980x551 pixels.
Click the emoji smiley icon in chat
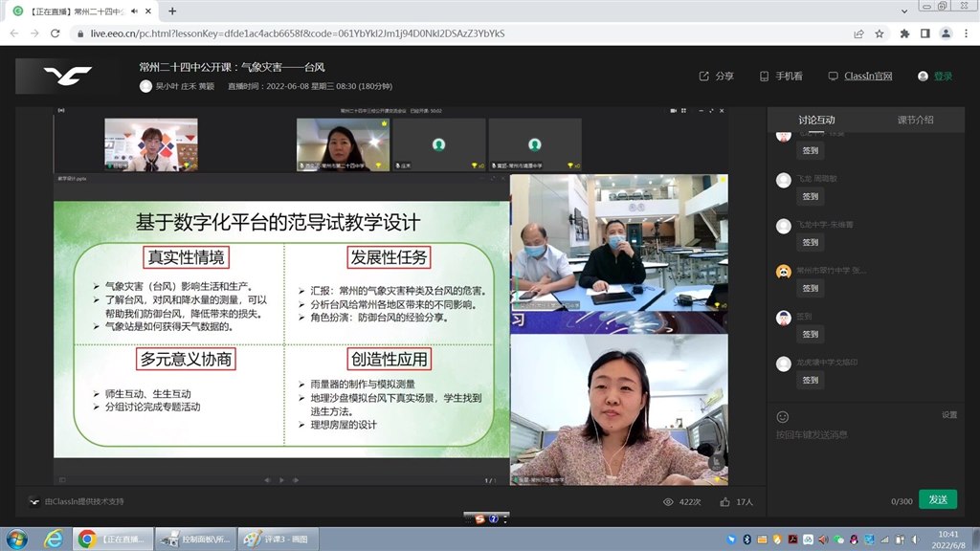pyautogui.click(x=783, y=417)
